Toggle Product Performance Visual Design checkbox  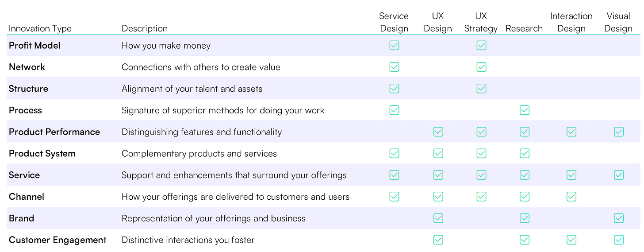pyautogui.click(x=619, y=132)
